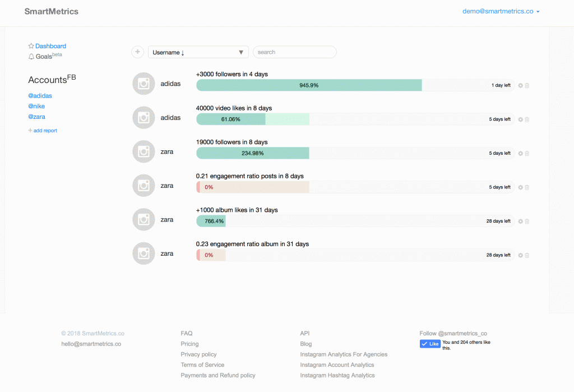Open settings gear for +1000 album likes goal

(521, 222)
